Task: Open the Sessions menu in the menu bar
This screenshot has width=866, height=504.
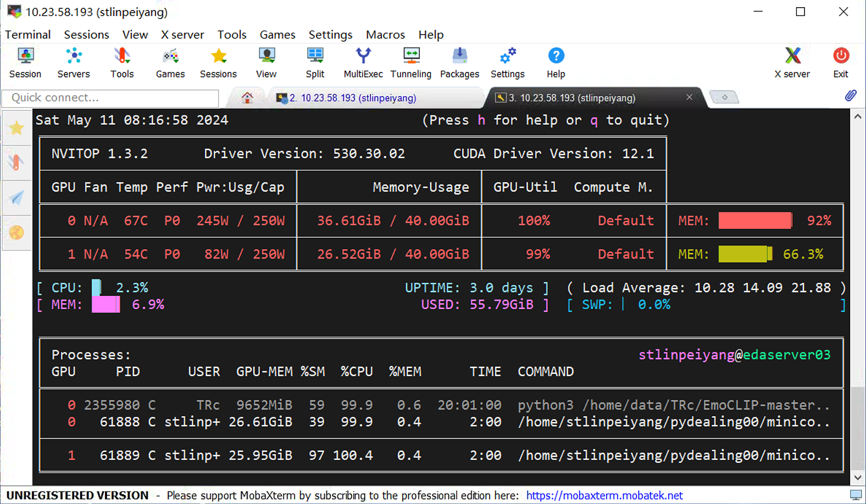Action: click(x=86, y=35)
